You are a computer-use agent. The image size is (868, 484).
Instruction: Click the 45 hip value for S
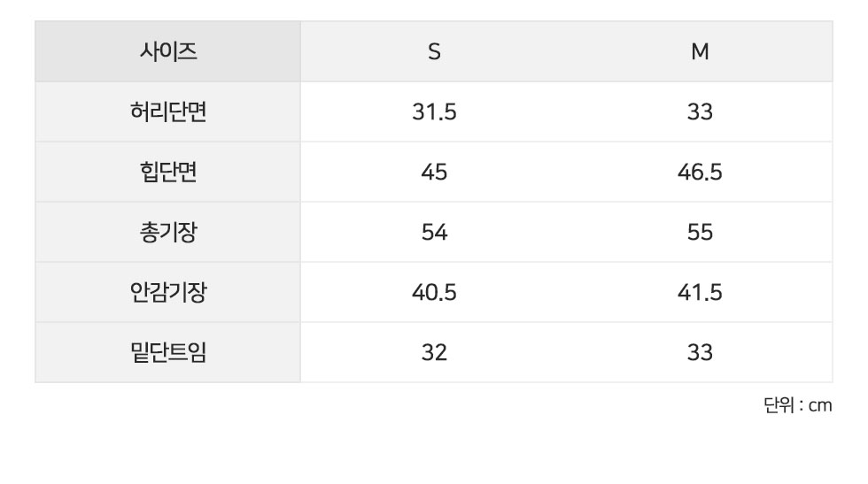pos(434,172)
